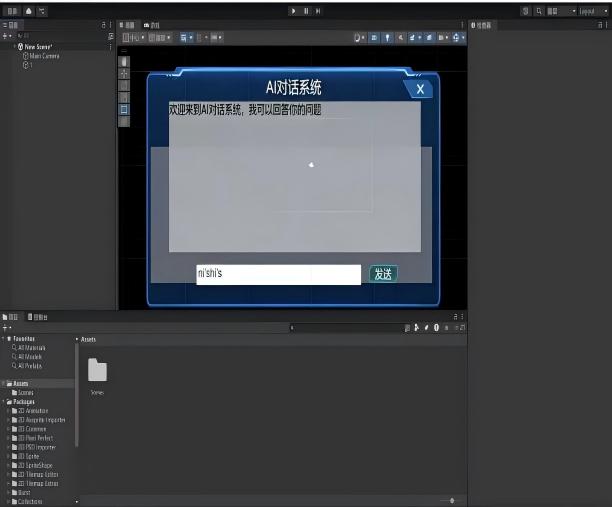Toggle 2D view mode in scene toolbar
The width and height of the screenshot is (612, 507).
pyautogui.click(x=374, y=37)
